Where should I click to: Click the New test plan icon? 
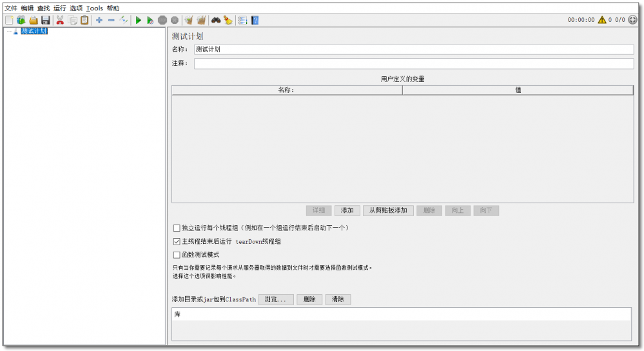pyautogui.click(x=9, y=20)
